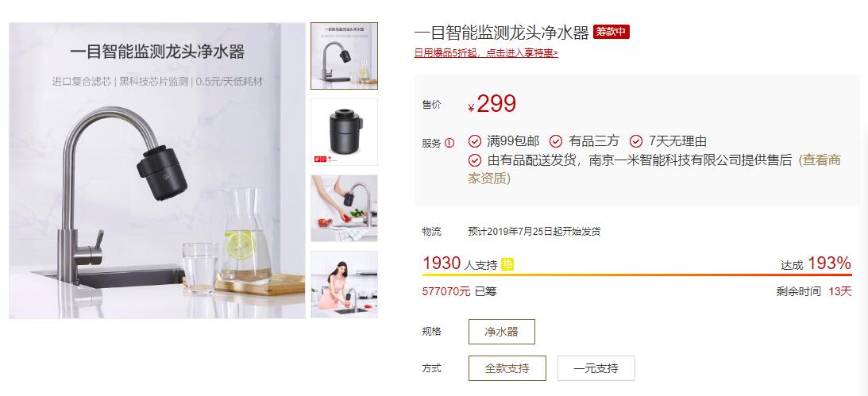This screenshot has width=868, height=396.
Task: Click the crowdfunding progress bar
Action: tap(637, 275)
